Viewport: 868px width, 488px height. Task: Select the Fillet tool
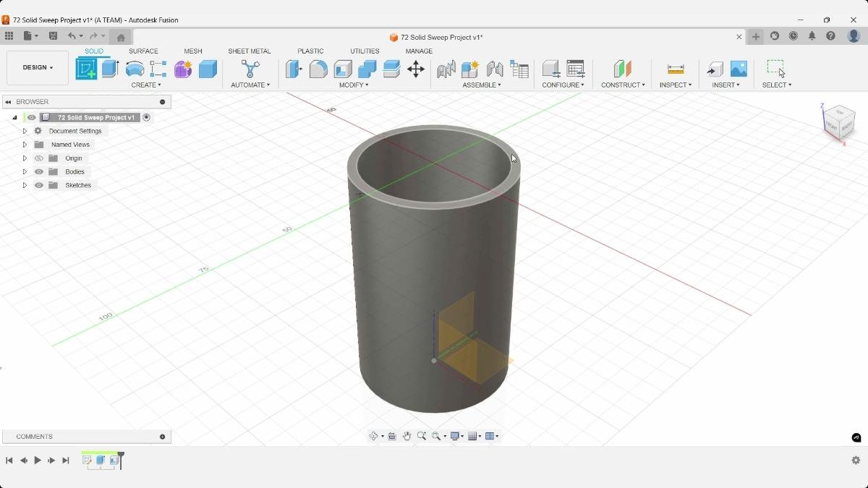point(318,69)
